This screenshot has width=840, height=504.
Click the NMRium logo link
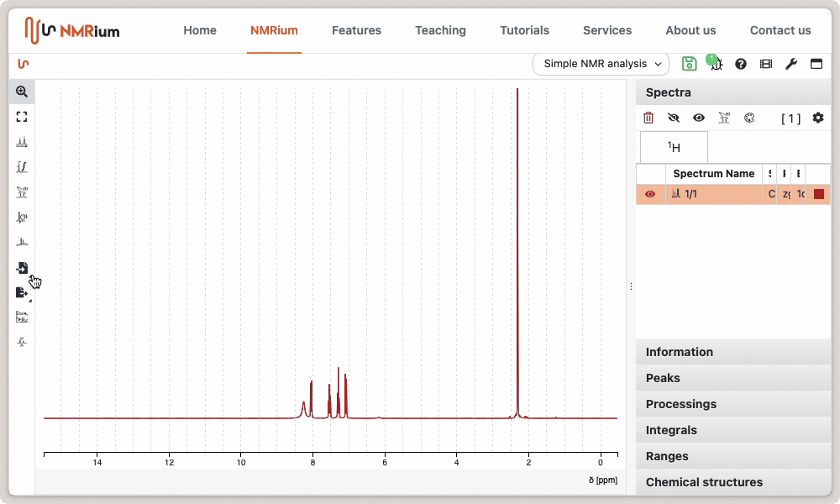72,30
